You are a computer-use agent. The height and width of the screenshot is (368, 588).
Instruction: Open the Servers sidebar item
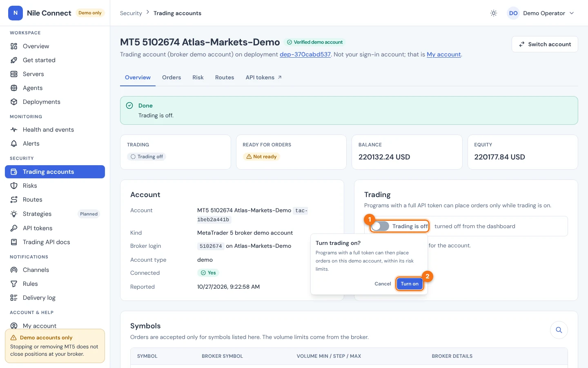(x=55, y=74)
